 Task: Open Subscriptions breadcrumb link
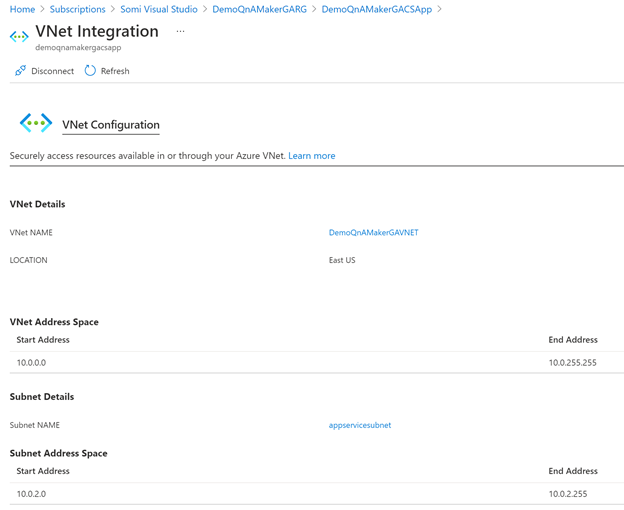click(78, 9)
